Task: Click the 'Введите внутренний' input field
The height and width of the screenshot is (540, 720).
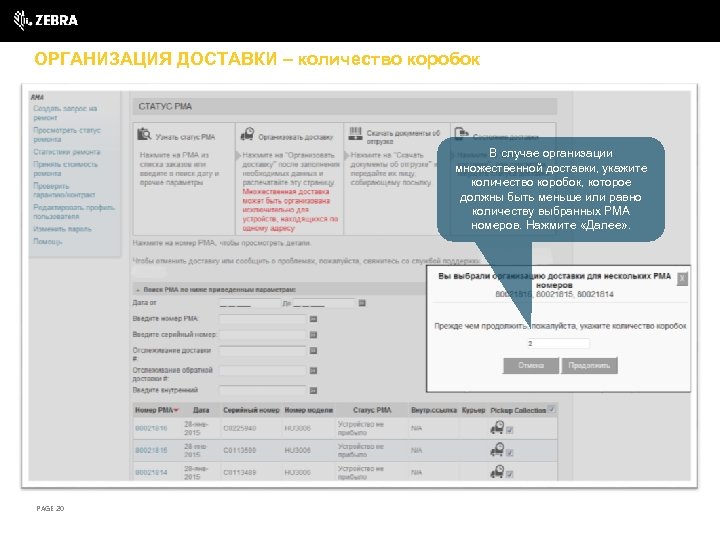Action: [263, 390]
